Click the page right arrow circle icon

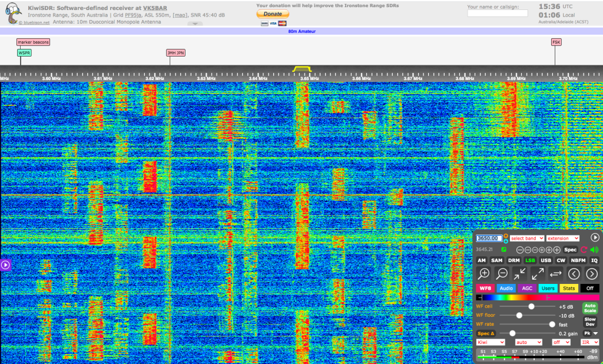(x=592, y=273)
